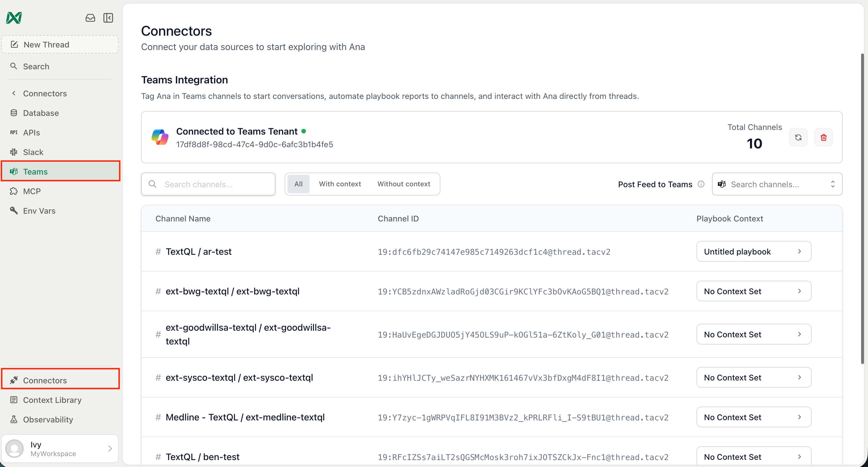Open the Context Library page

(60, 400)
